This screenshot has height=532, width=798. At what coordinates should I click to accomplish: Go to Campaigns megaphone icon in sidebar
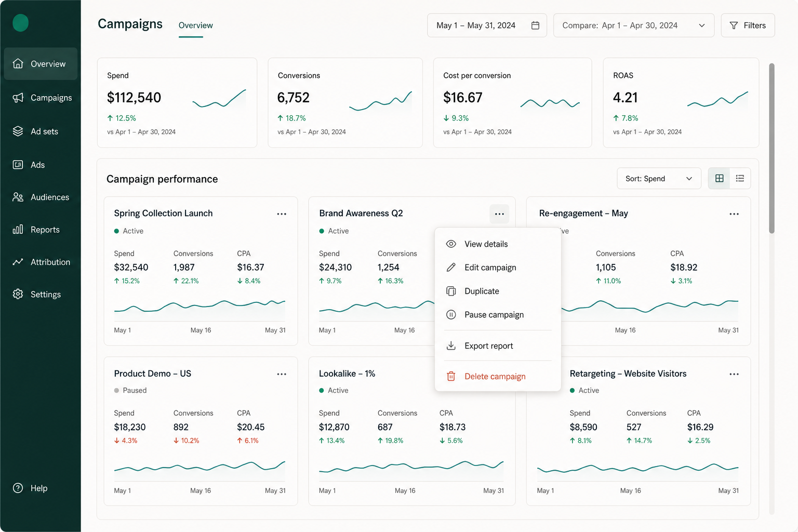[x=18, y=98]
